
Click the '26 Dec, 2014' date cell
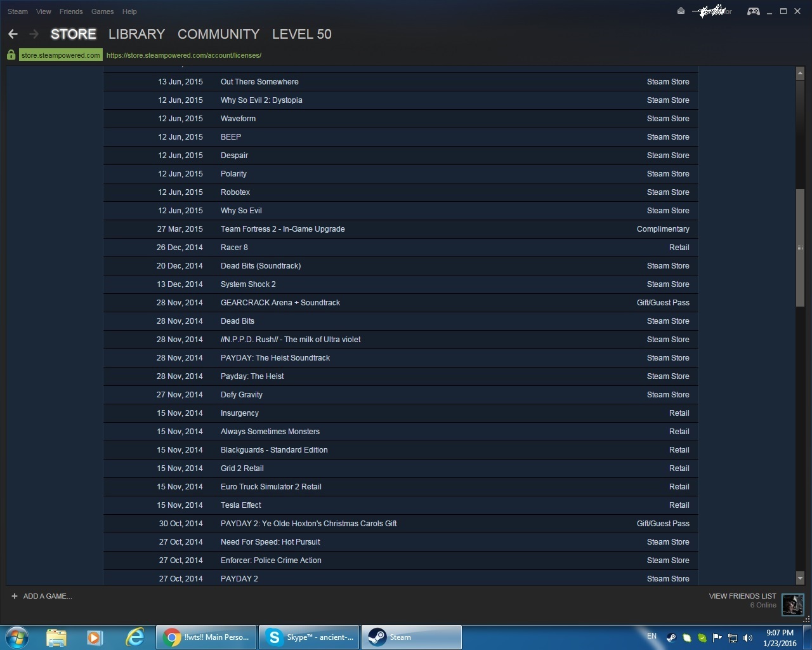(x=180, y=248)
